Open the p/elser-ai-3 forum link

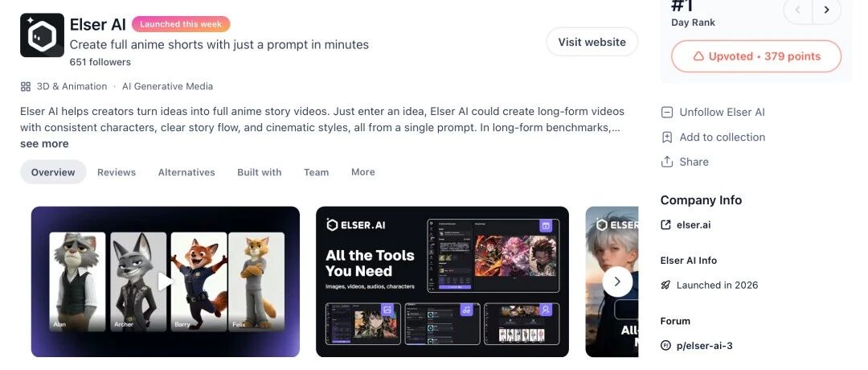pos(704,346)
